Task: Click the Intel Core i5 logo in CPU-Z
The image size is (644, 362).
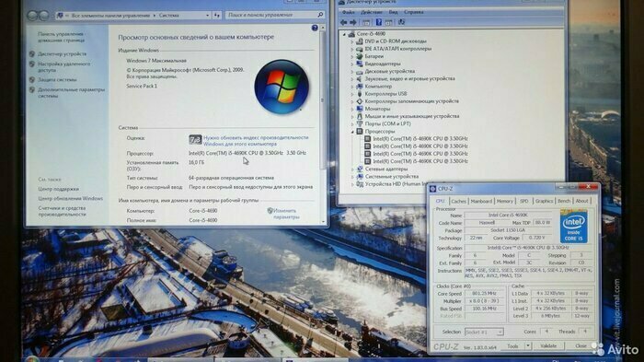Action: pos(573,227)
